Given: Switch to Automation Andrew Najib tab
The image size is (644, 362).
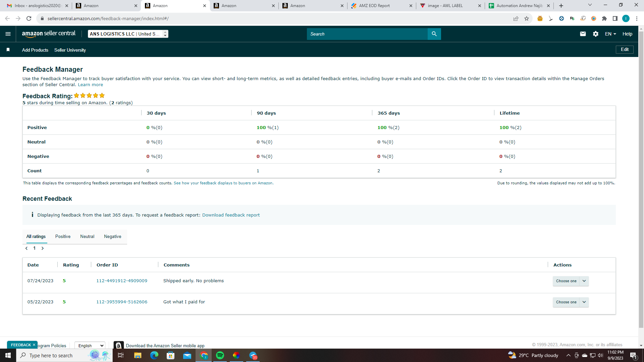Looking at the screenshot, I should coord(519,6).
